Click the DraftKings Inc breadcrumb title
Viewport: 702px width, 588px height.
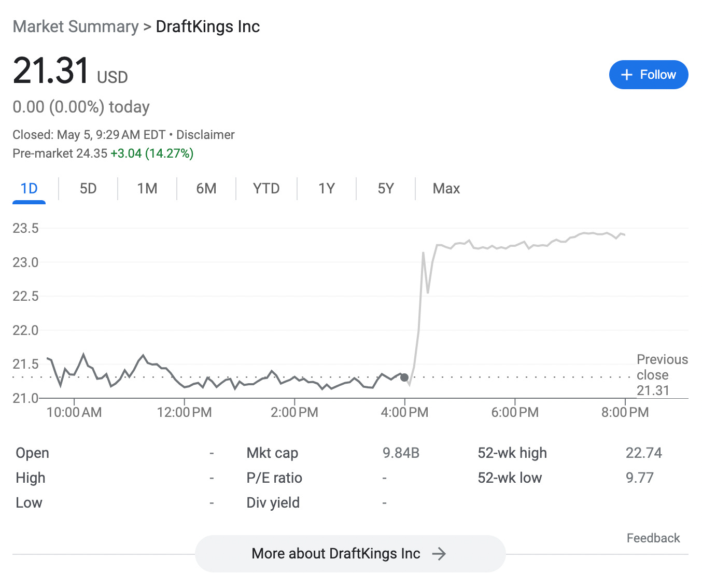pos(208,26)
